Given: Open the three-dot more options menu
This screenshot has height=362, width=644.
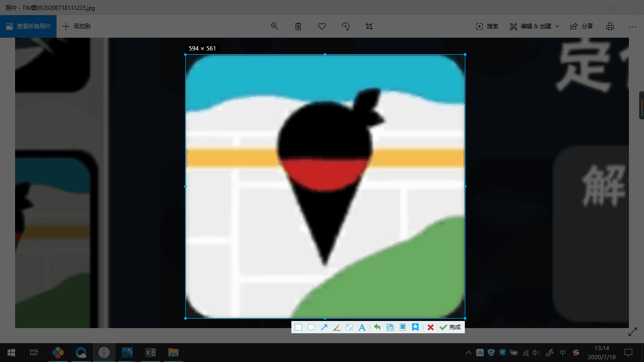Looking at the screenshot, I should (632, 26).
